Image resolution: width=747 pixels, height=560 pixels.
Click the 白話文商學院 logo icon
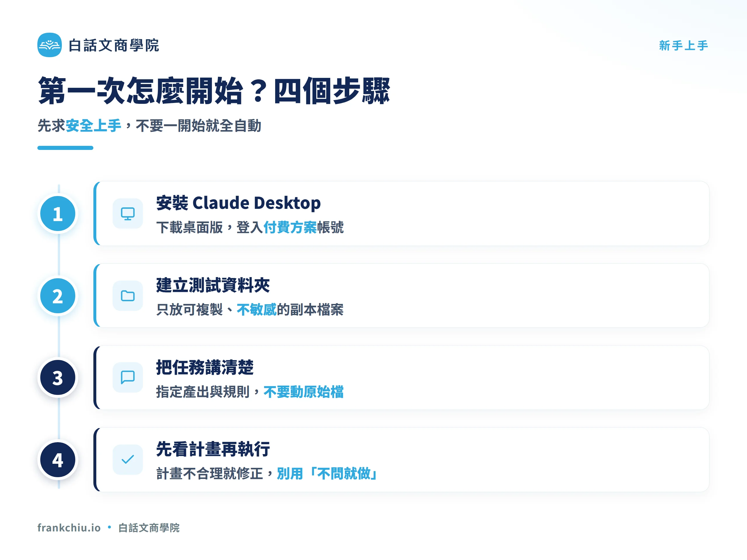(x=49, y=45)
